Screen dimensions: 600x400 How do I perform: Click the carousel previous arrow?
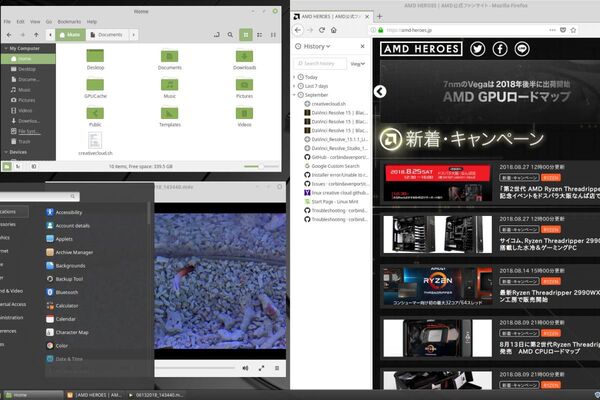tap(380, 91)
